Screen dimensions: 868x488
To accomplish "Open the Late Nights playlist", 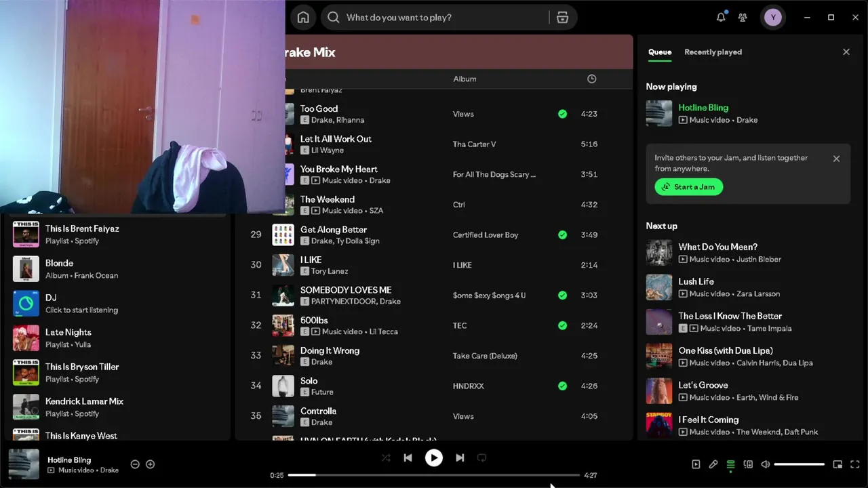I will coord(117,338).
